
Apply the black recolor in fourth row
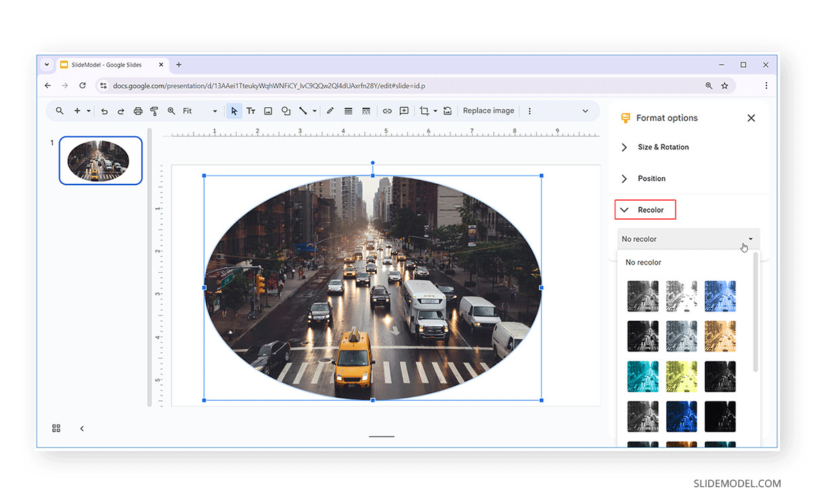coord(720,416)
